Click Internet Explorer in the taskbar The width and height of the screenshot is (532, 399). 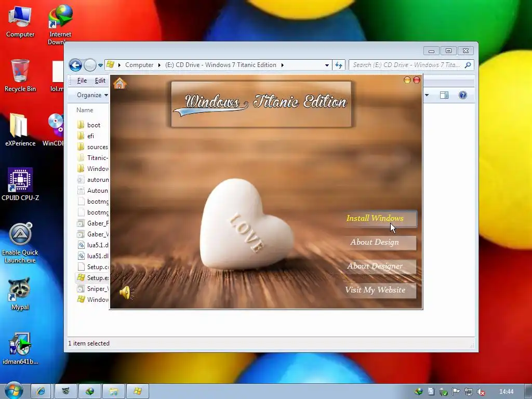coord(41,392)
